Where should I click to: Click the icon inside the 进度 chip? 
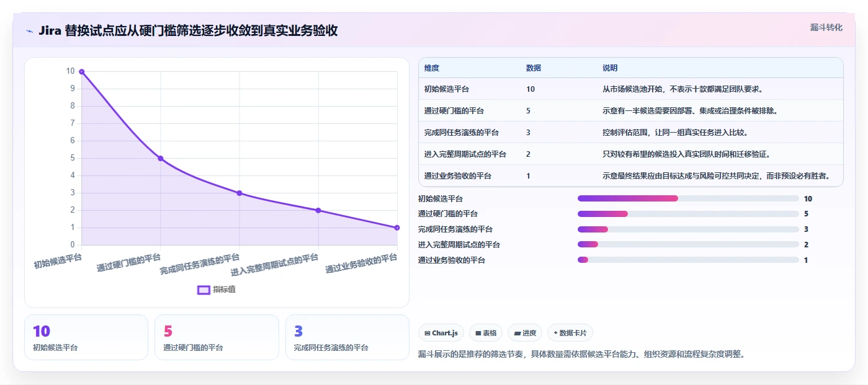[517, 334]
